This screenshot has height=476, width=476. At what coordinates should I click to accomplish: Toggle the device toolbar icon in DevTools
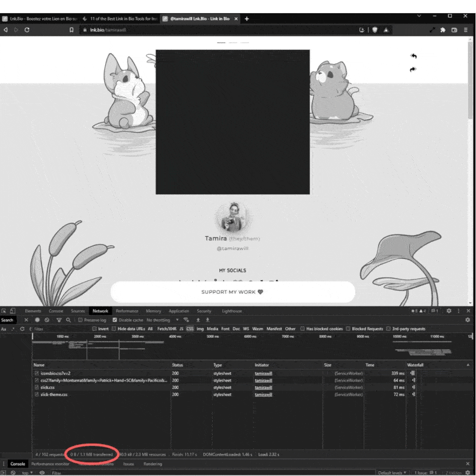13,311
